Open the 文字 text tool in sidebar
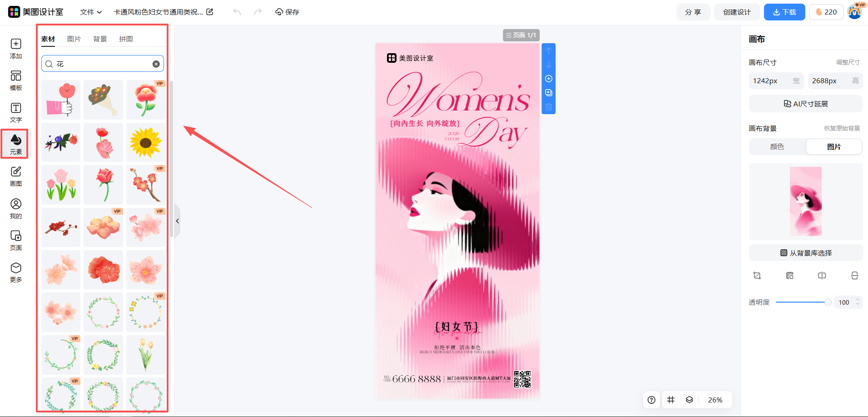 [x=16, y=112]
